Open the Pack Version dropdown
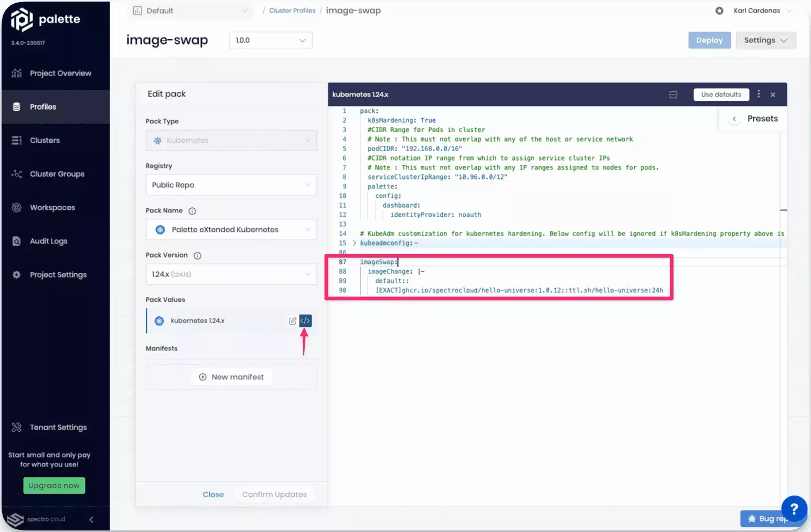The height and width of the screenshot is (532, 811). click(x=230, y=274)
